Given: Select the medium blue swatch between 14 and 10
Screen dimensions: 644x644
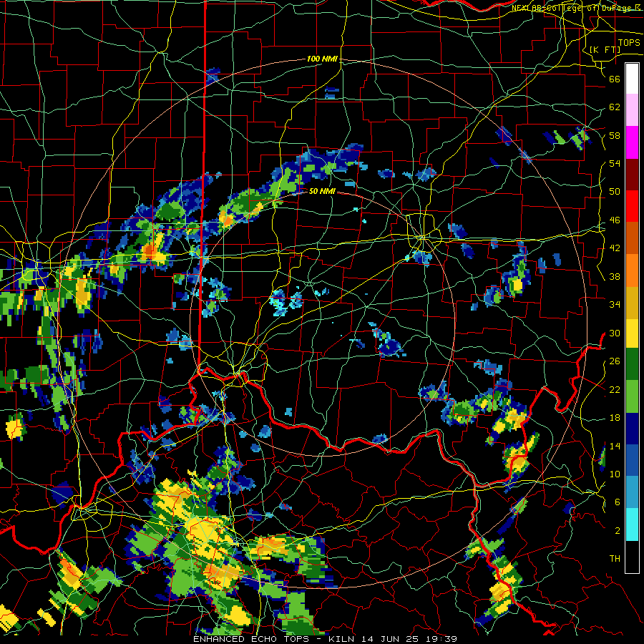Looking at the screenshot, I should tap(632, 460).
